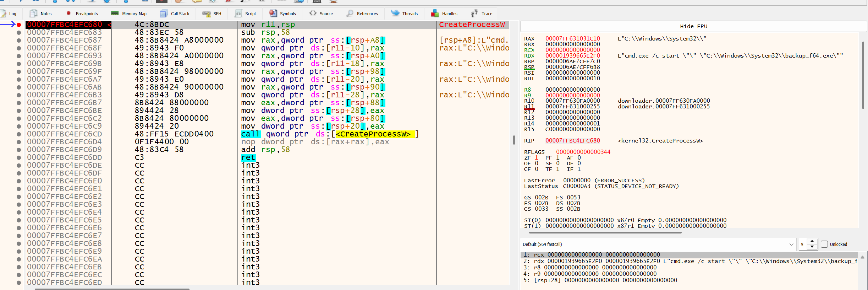
Task: Click the PF flag value
Action: tap(557, 158)
